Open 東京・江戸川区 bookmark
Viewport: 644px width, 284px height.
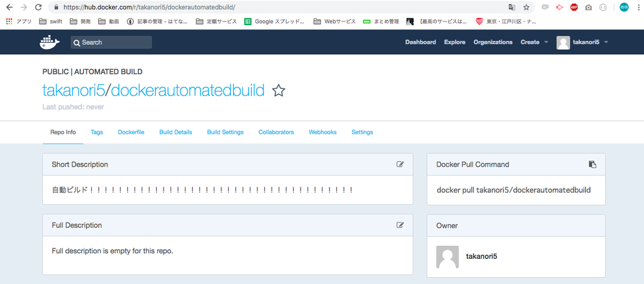click(506, 22)
